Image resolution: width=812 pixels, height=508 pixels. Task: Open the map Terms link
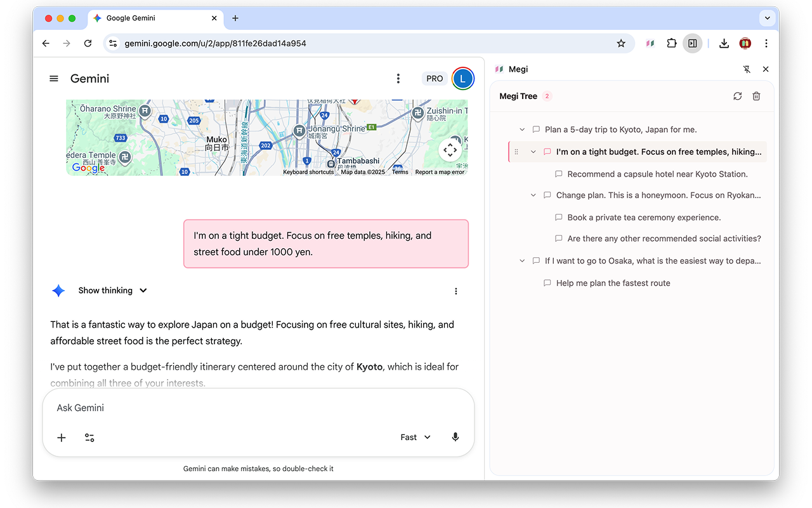click(400, 172)
